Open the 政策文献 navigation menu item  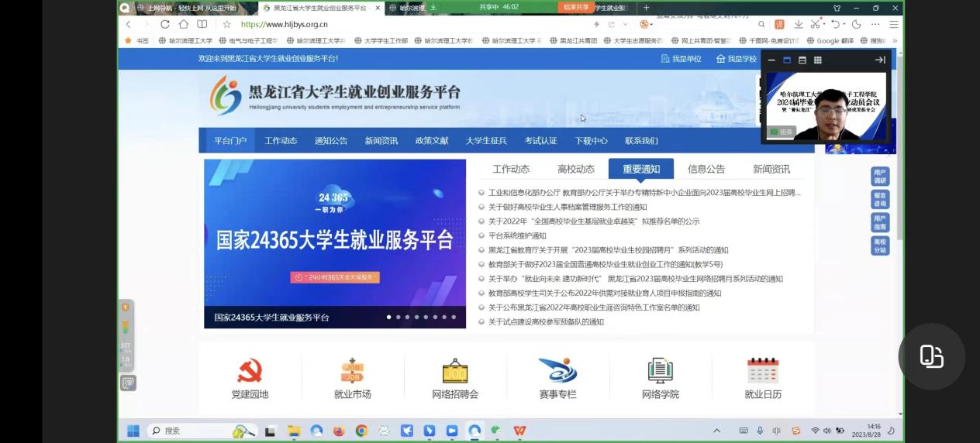[x=432, y=140]
